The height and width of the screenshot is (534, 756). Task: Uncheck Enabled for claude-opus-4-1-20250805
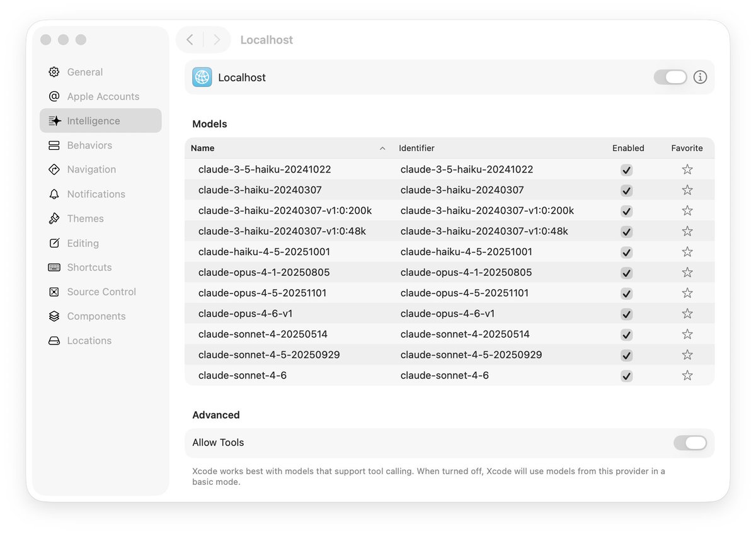(x=626, y=273)
